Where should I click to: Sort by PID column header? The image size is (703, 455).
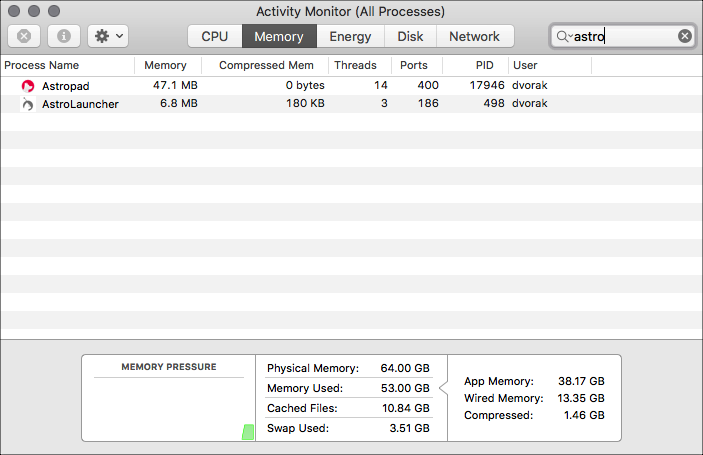(475, 65)
